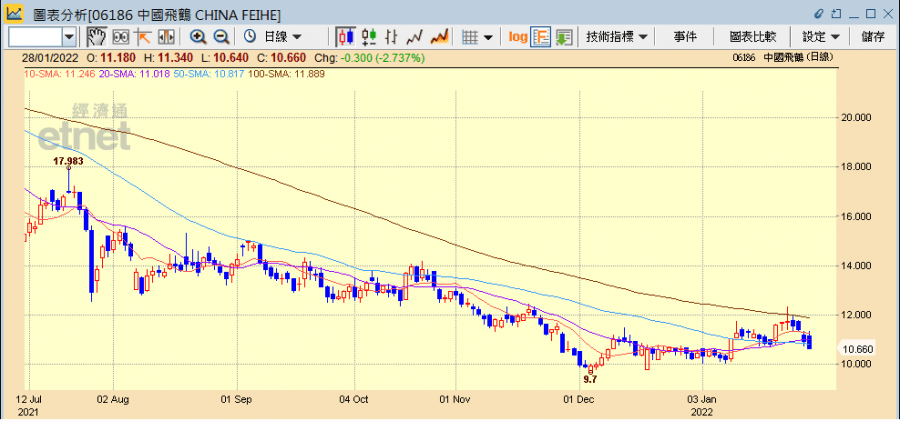Screen dimensions: 900x421
Task: Select the hand pan tool
Action: (97, 37)
